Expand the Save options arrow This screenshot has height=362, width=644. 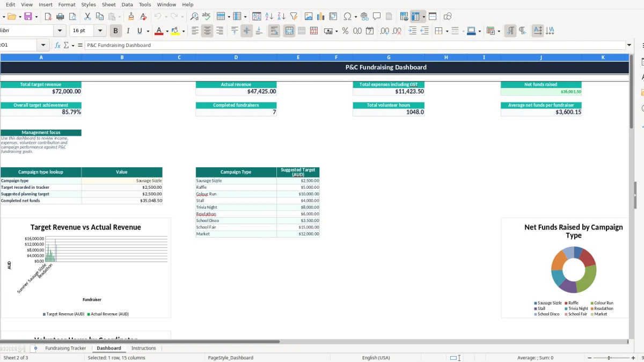point(36,17)
